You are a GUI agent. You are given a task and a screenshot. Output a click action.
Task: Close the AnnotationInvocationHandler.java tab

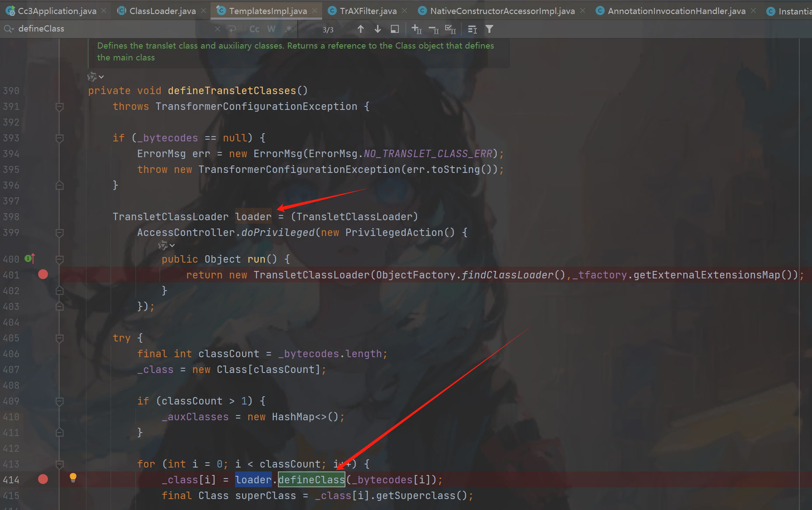tap(753, 11)
